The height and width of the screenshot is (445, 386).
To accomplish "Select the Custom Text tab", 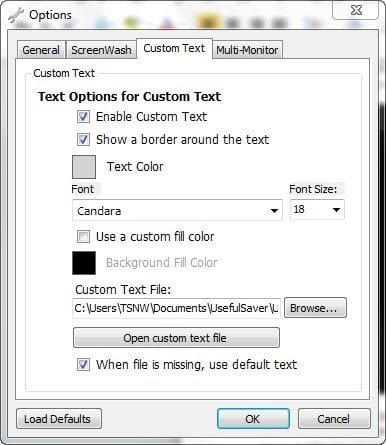I will point(174,48).
